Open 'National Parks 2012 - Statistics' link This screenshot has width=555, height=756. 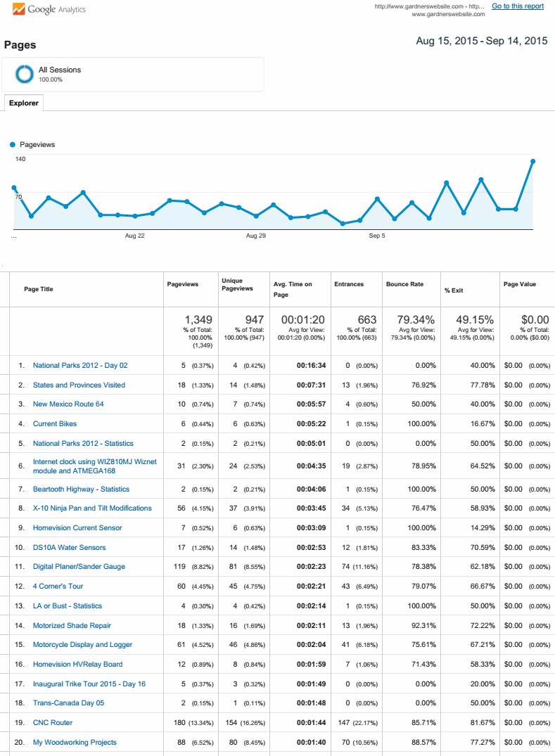coord(83,443)
